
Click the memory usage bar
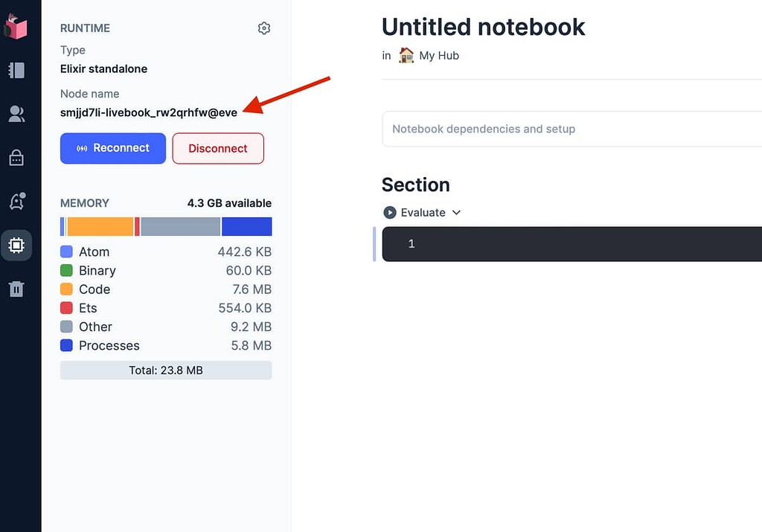coord(165,225)
